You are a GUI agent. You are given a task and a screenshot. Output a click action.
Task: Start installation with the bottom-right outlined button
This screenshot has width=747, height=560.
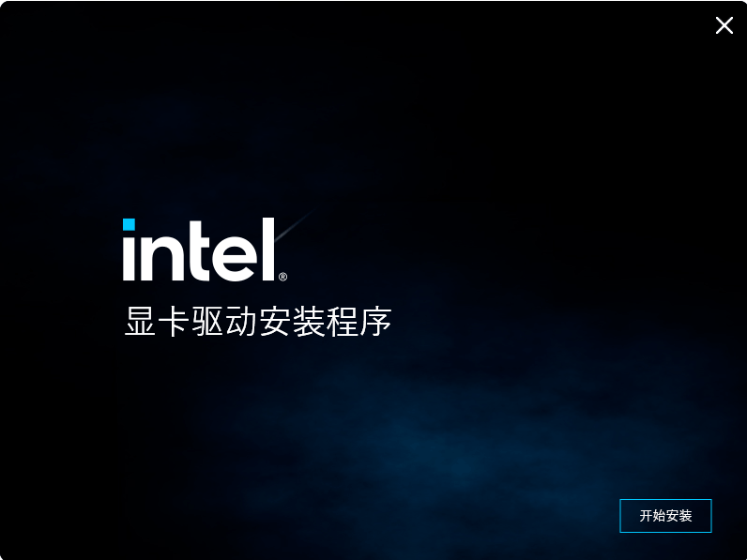click(665, 516)
